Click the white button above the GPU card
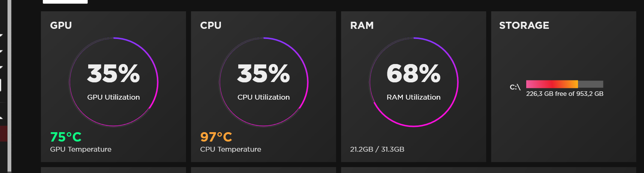 (65, 1)
